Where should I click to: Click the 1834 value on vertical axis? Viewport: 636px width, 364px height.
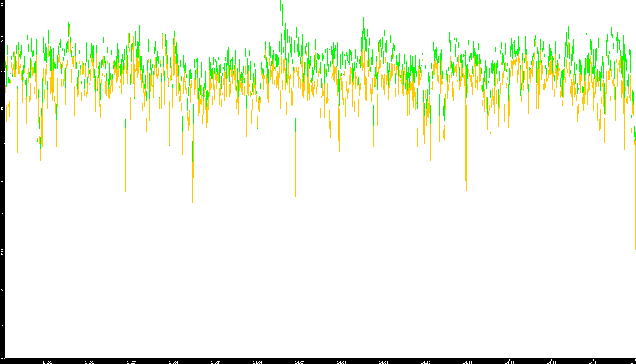pos(2,253)
